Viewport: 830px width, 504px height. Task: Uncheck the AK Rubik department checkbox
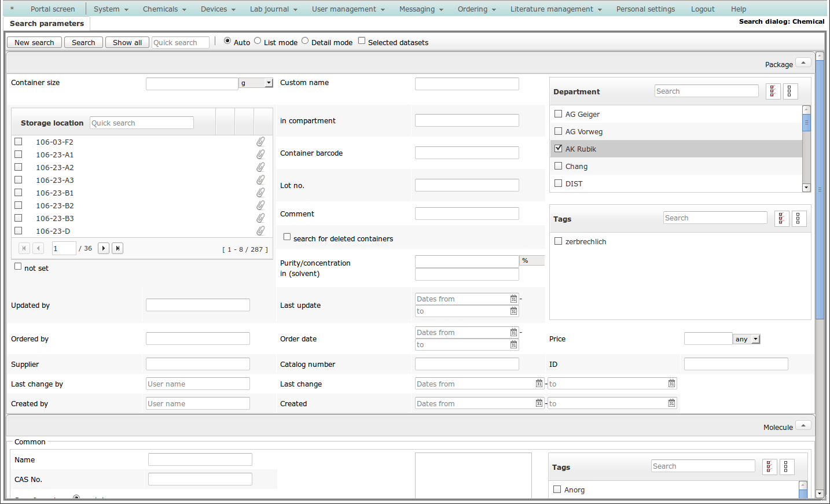point(559,149)
